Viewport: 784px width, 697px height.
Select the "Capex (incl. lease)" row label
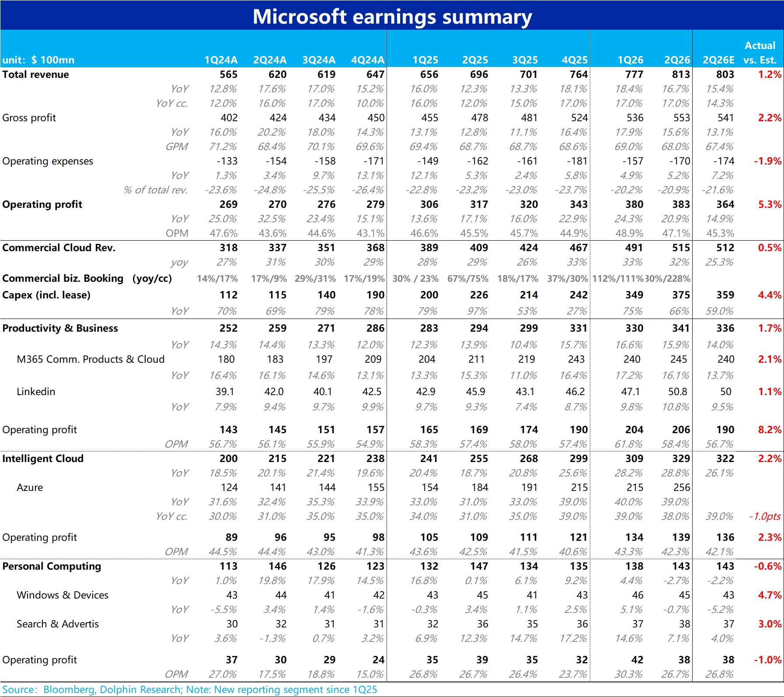coord(46,295)
